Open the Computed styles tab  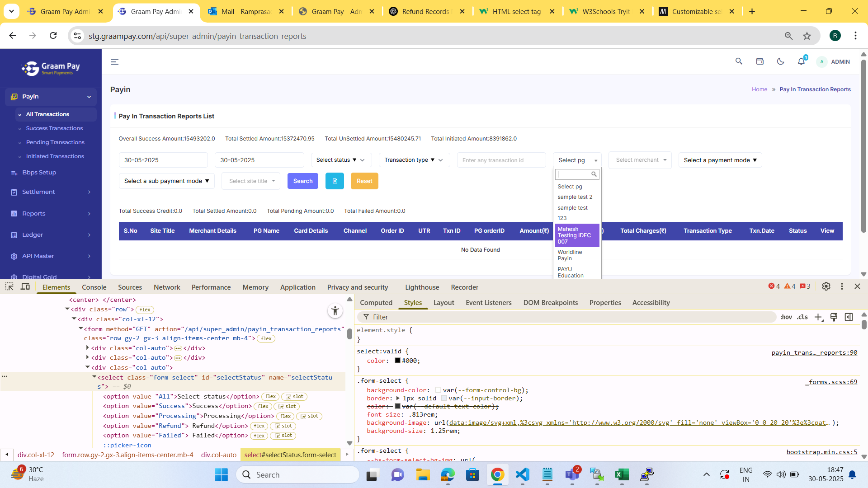click(x=376, y=303)
